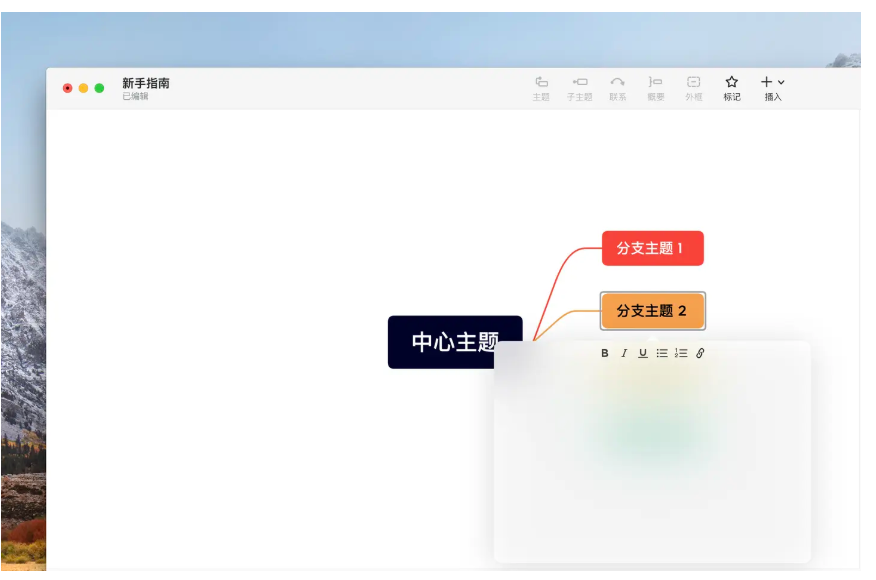Toggle italic formatting in the note popup
876x580 pixels.
coord(624,353)
